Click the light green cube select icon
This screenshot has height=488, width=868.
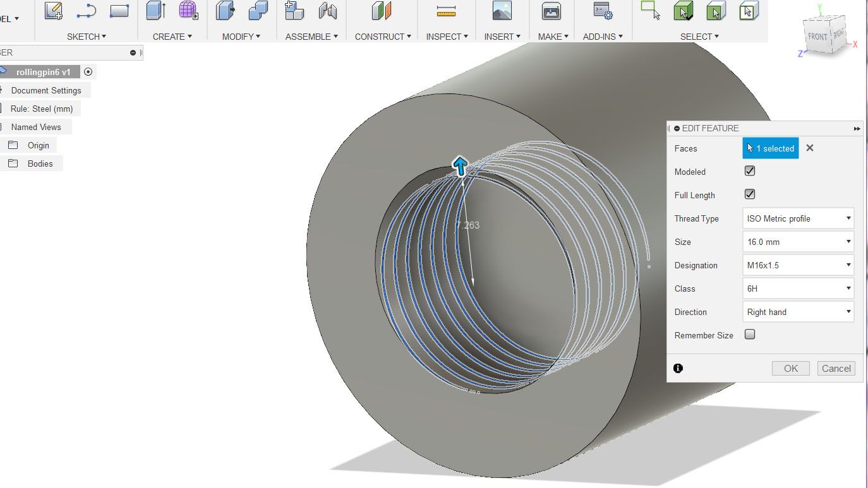716,11
